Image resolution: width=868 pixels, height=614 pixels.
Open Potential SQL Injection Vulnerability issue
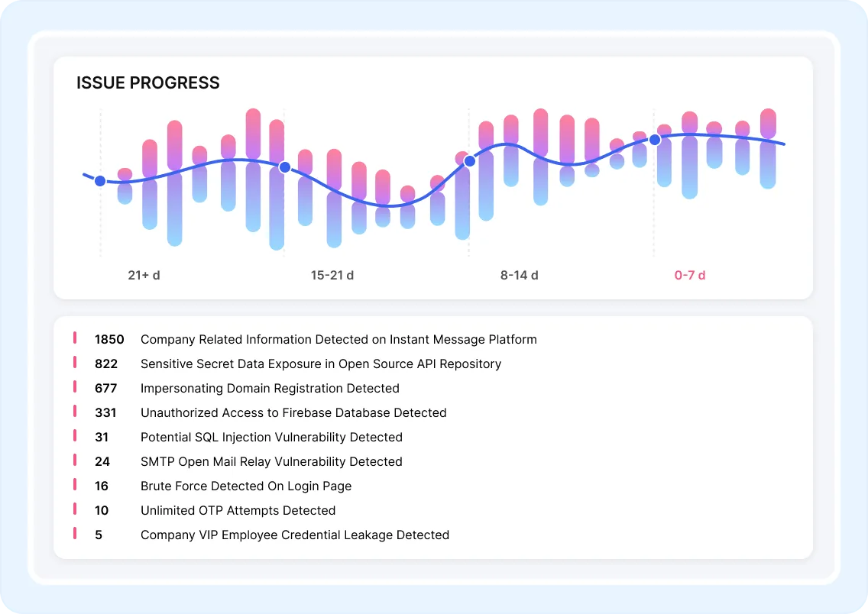(x=271, y=437)
